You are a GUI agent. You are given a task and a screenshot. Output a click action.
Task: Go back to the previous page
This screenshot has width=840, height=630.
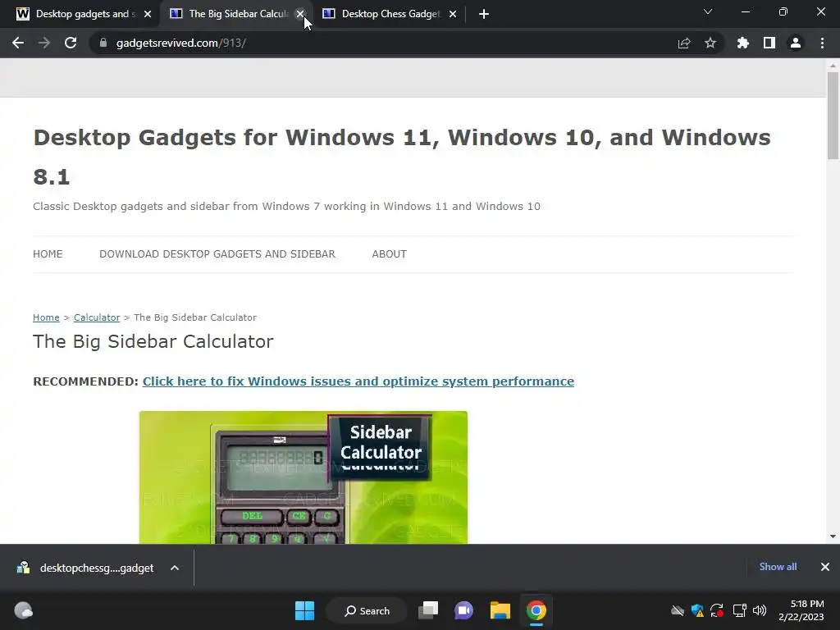pyautogui.click(x=18, y=43)
